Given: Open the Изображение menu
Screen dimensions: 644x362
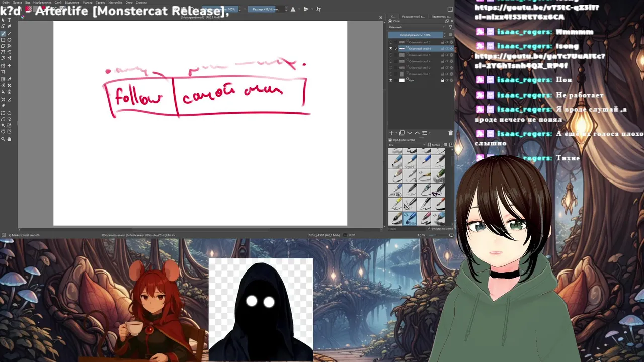Looking at the screenshot, I should tap(42, 3).
